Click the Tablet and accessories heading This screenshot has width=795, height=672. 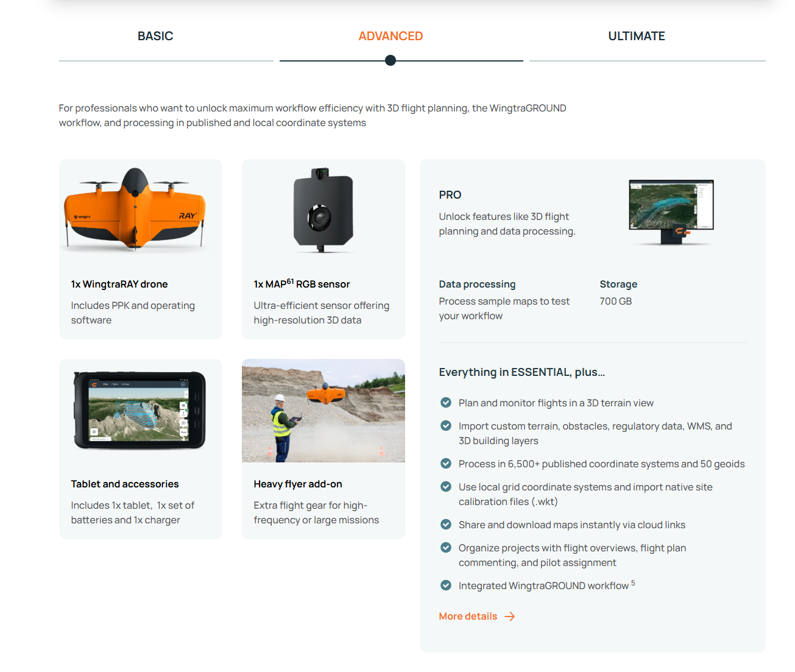(x=125, y=484)
